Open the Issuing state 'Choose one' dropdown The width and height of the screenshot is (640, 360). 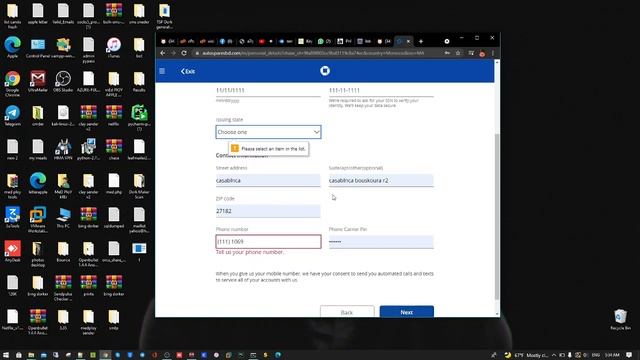tap(268, 132)
